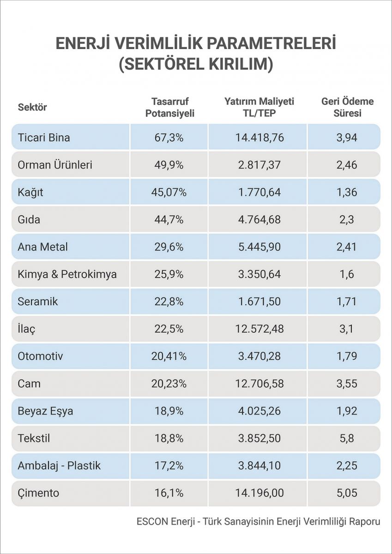Click the 22,8% savings value for Seramik

tap(169, 301)
